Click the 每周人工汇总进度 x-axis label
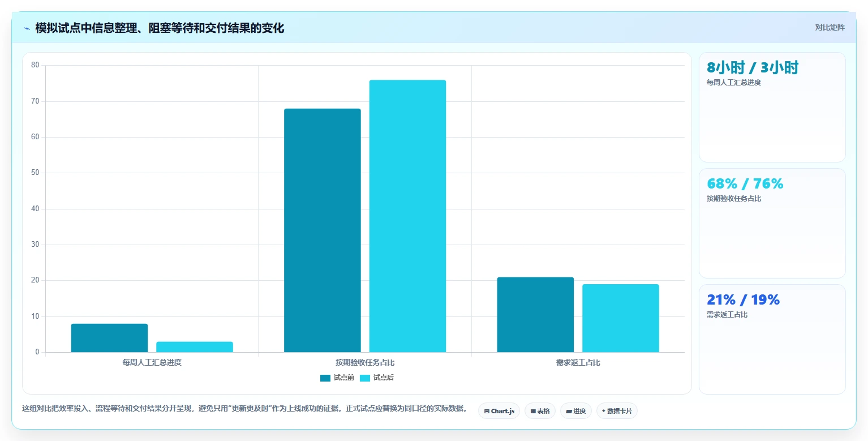 coord(152,362)
